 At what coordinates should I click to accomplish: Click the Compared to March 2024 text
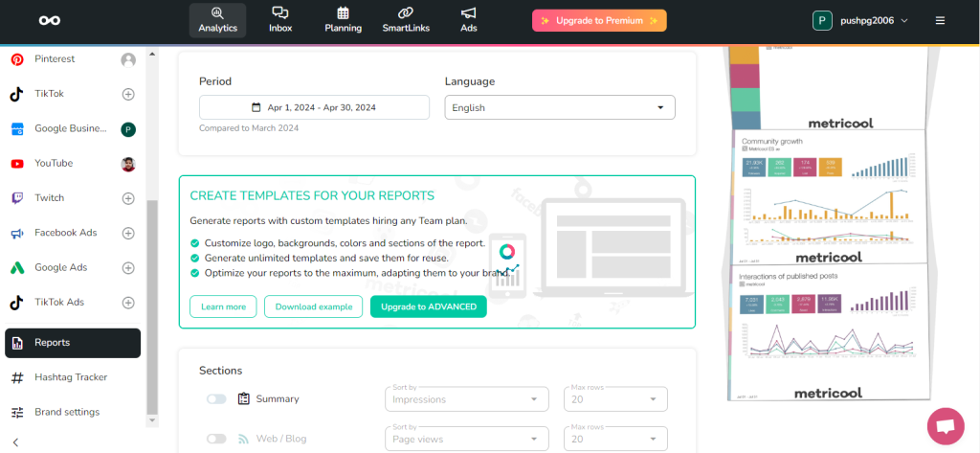point(249,128)
